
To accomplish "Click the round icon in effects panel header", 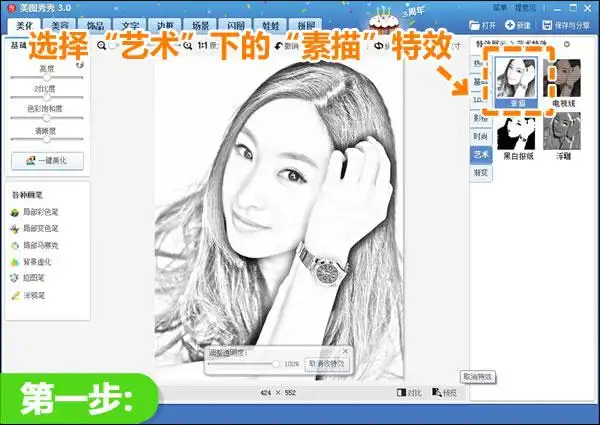I will point(567,44).
